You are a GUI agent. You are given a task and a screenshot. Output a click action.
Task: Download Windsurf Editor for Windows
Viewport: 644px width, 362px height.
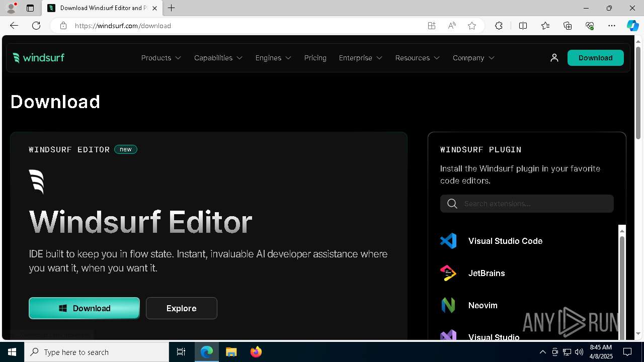pos(85,308)
